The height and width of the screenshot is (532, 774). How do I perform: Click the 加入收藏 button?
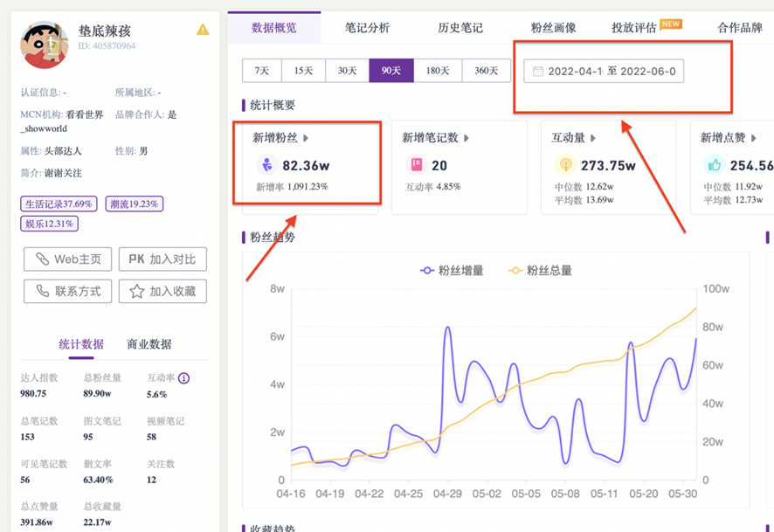[162, 291]
